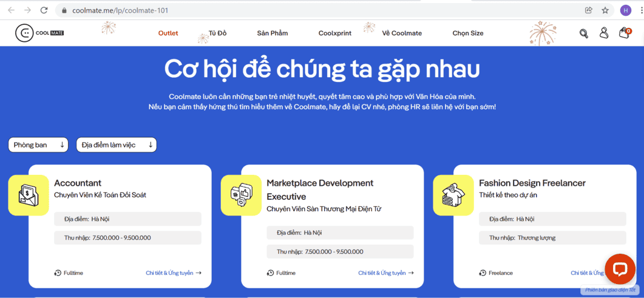The width and height of the screenshot is (644, 298).
Task: Bookmark page with star icon
Action: 605,10
